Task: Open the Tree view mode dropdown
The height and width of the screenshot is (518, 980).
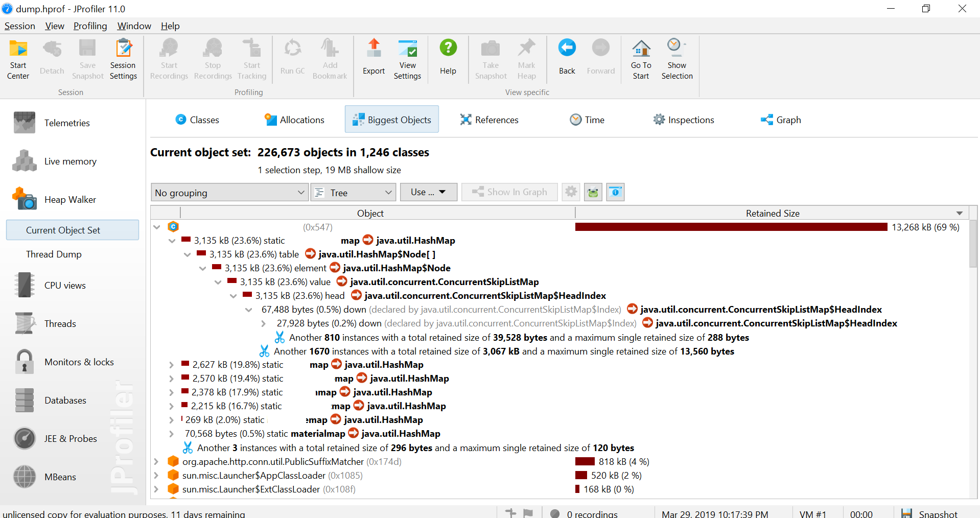Action: tap(353, 193)
